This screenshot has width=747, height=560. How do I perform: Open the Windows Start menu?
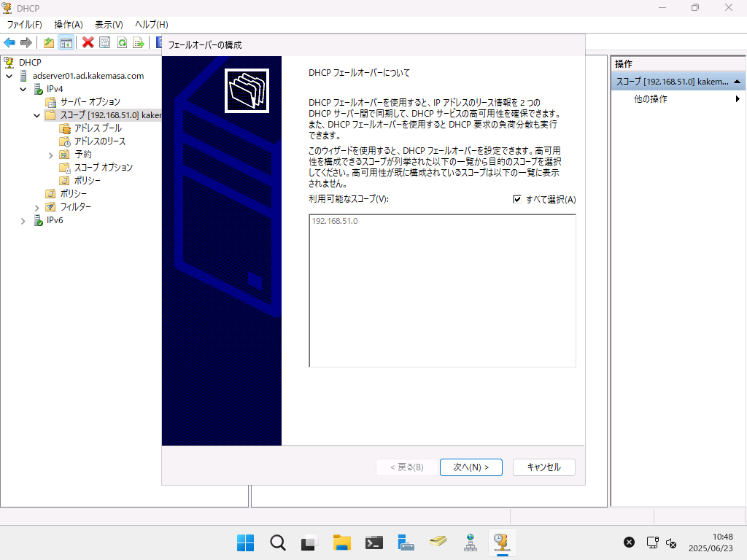tap(245, 542)
